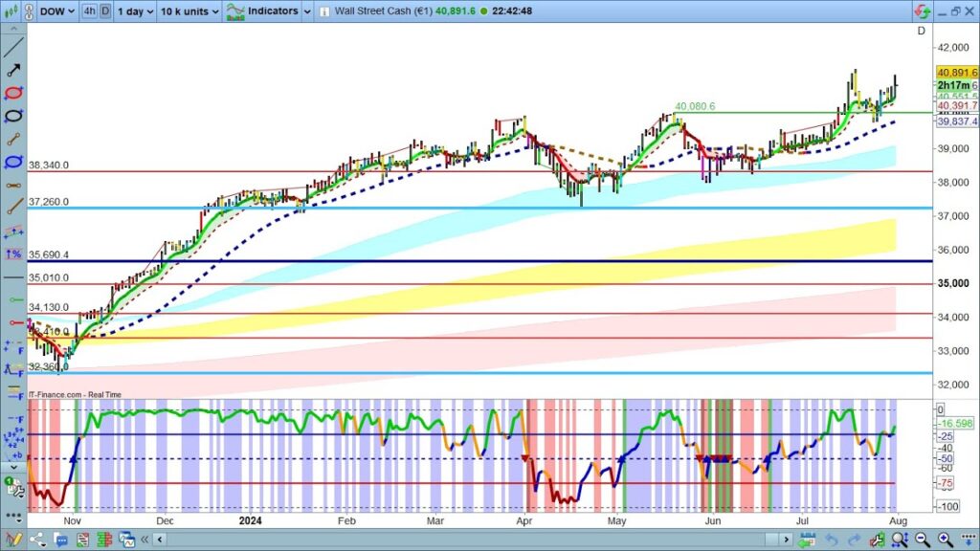Expand the arrow next to Indicators
Viewport: 980px width, 551px height.
(305, 11)
